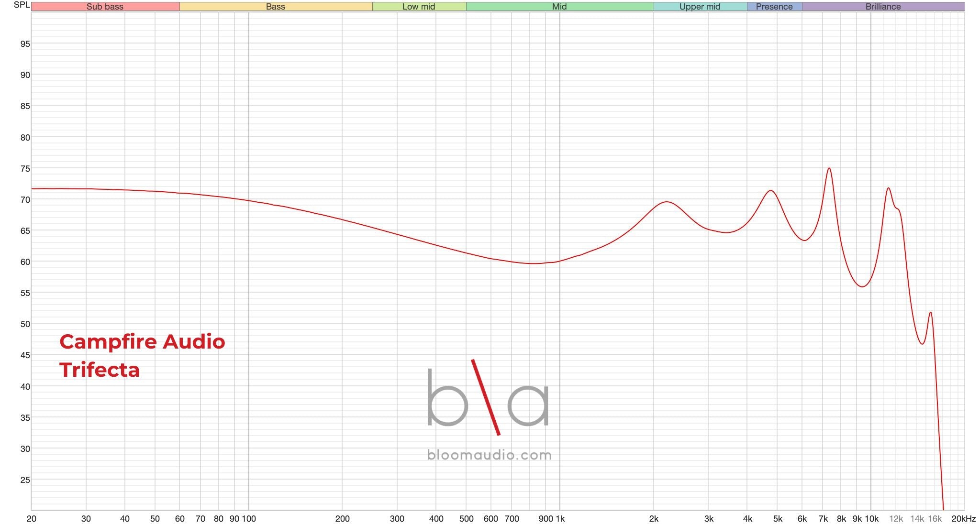The width and height of the screenshot is (980, 525).
Task: Click the Low mid frequency band
Action: tap(419, 7)
